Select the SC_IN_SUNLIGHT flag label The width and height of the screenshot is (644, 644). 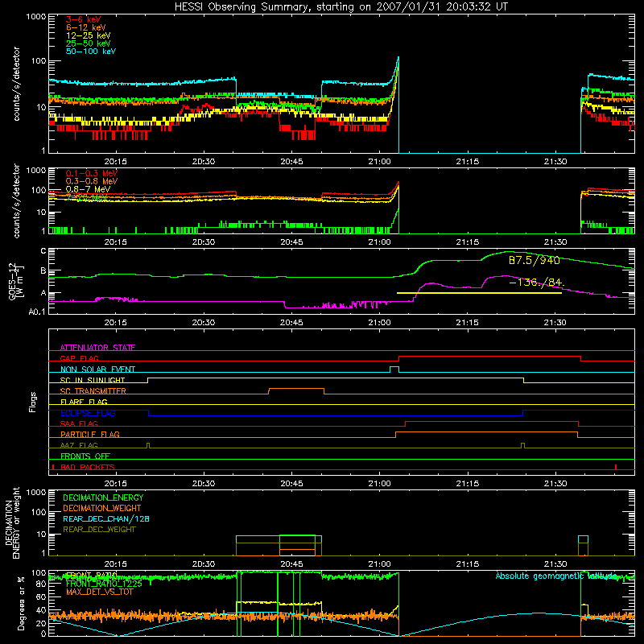coord(93,380)
